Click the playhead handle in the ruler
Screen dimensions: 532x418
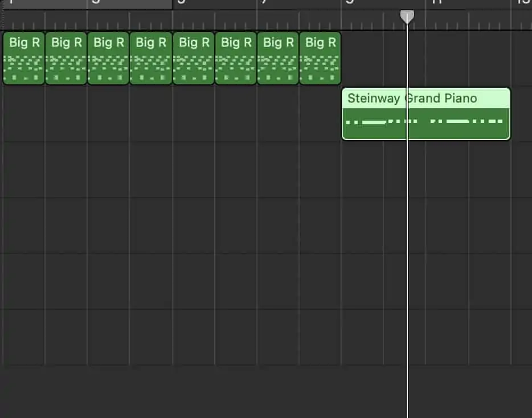(x=407, y=17)
